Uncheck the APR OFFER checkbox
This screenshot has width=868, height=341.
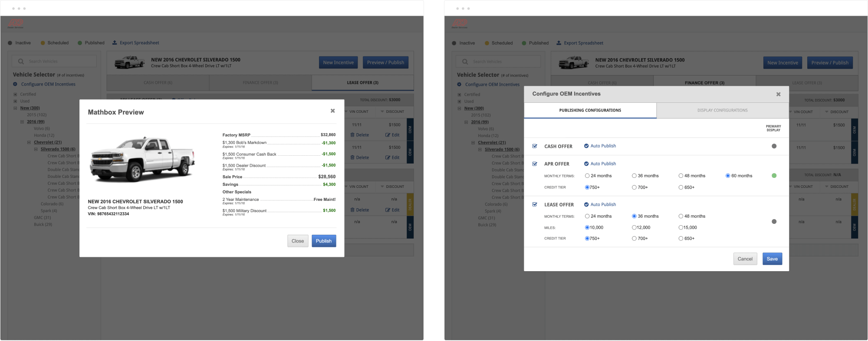click(x=535, y=164)
